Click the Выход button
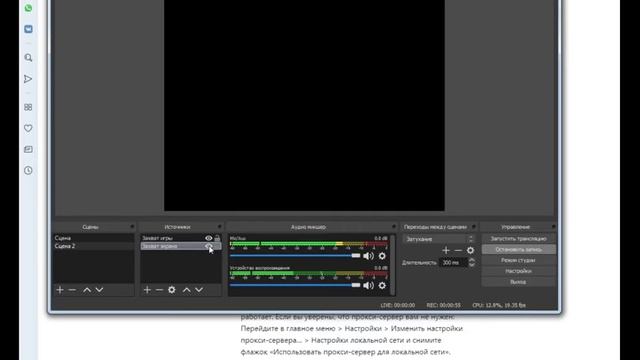 518,282
